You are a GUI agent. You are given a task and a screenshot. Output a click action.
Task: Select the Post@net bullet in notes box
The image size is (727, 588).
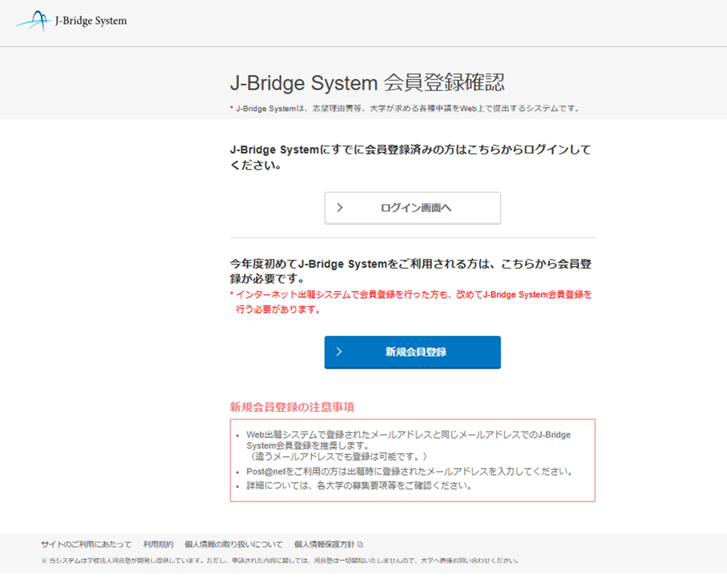[409, 472]
